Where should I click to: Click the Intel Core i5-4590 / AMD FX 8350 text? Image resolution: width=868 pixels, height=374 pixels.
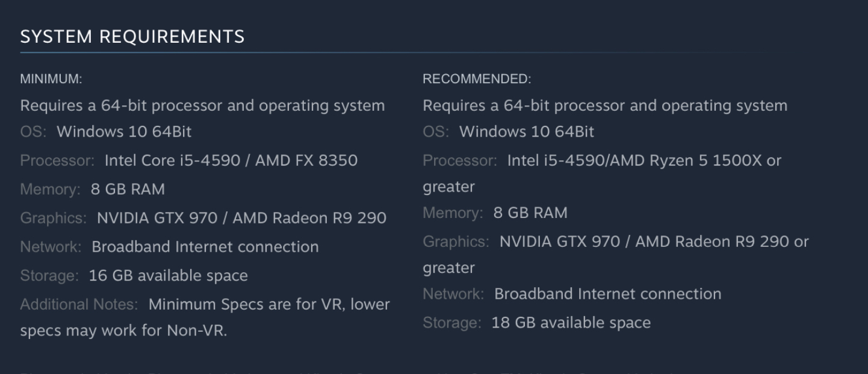[x=231, y=161]
